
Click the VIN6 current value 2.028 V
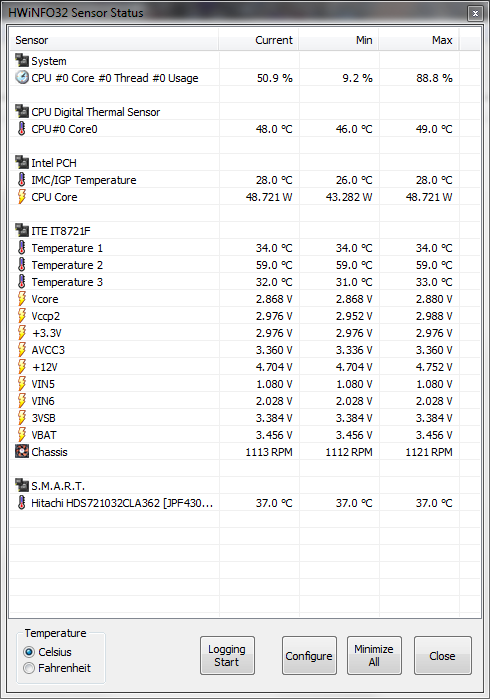pos(274,401)
